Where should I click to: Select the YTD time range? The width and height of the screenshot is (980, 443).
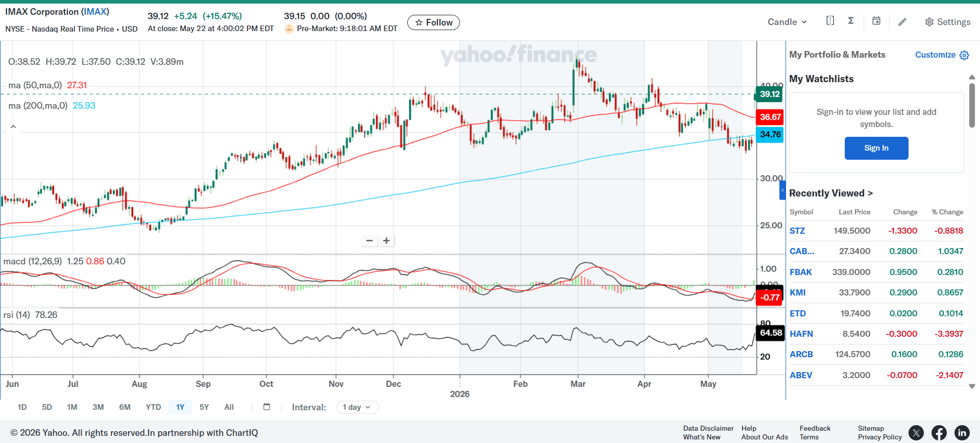click(153, 407)
